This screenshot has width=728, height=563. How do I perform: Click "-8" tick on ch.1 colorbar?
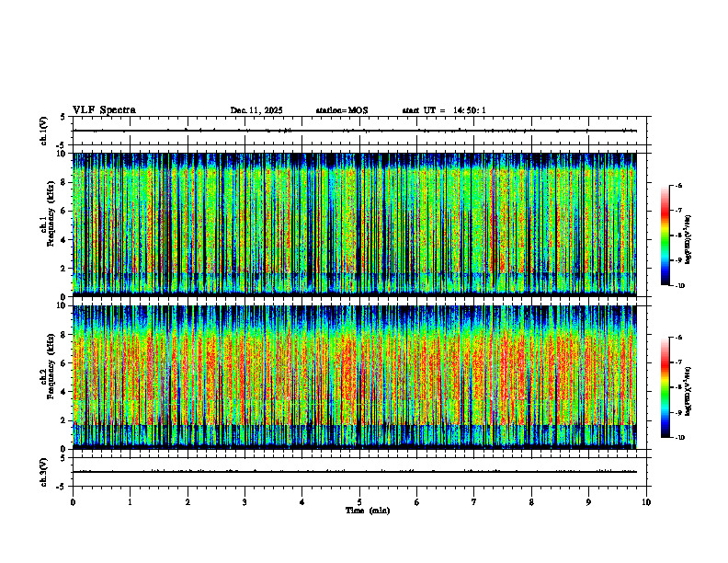click(x=678, y=236)
